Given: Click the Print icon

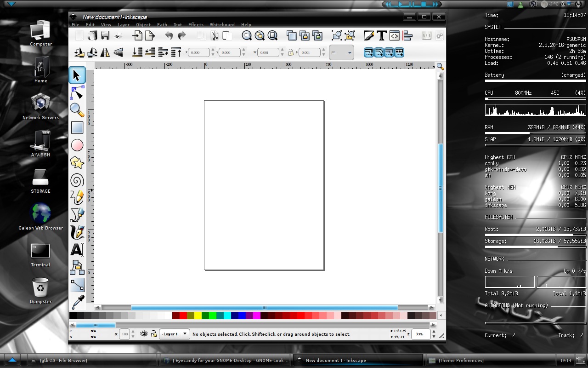Looking at the screenshot, I should [118, 35].
